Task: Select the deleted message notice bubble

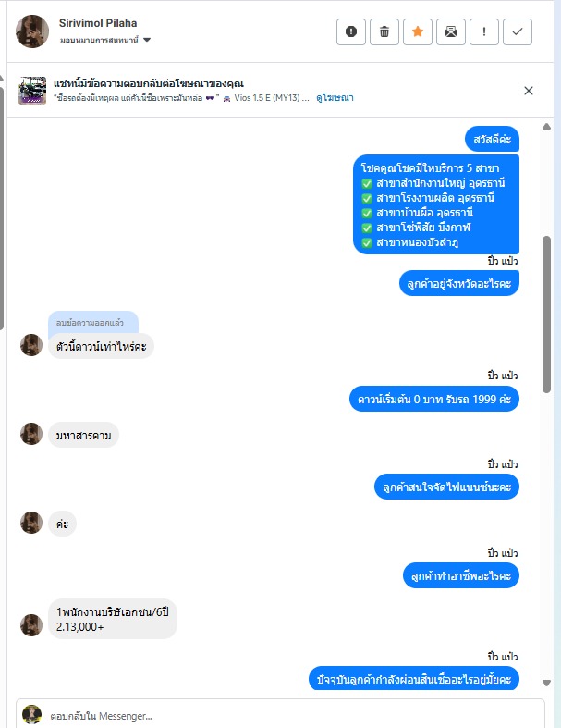Action: (x=93, y=322)
